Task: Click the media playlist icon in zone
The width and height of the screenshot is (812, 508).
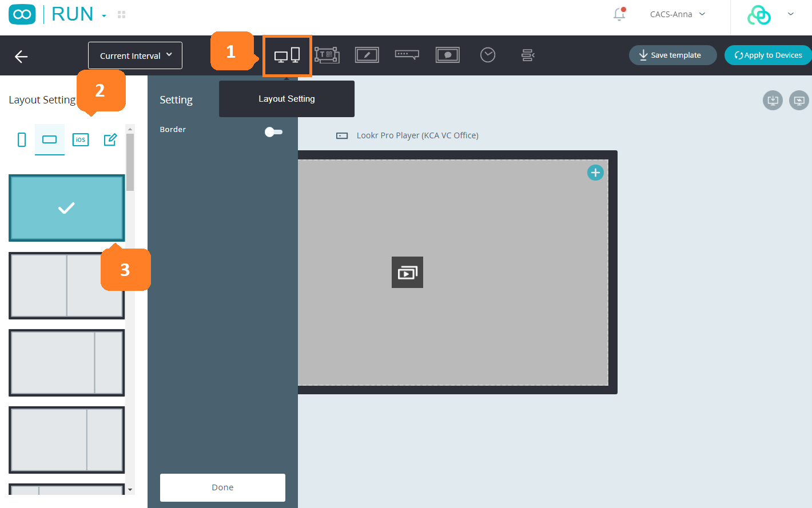Action: coord(407,273)
